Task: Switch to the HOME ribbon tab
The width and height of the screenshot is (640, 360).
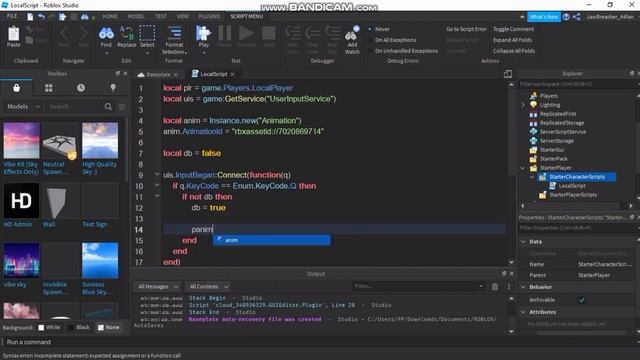Action: point(110,16)
